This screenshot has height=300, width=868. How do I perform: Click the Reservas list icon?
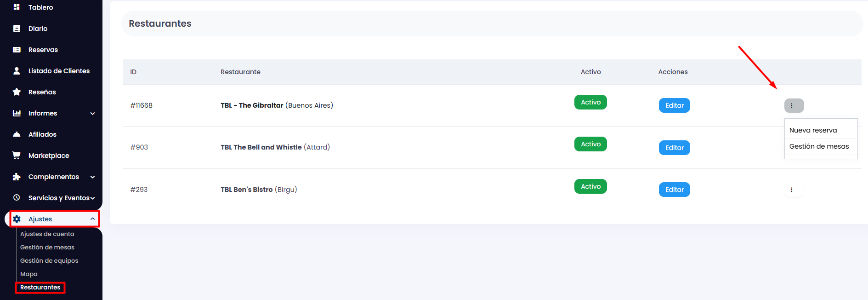17,50
